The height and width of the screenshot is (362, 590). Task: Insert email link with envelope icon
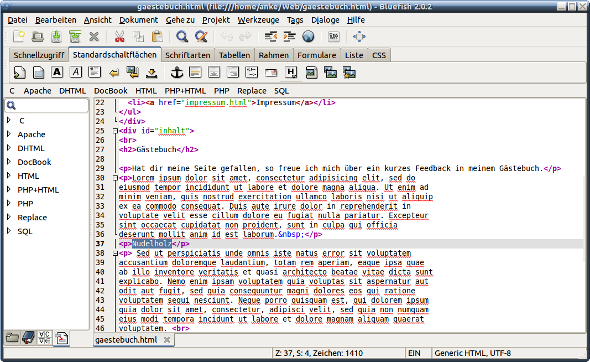pos(271,72)
